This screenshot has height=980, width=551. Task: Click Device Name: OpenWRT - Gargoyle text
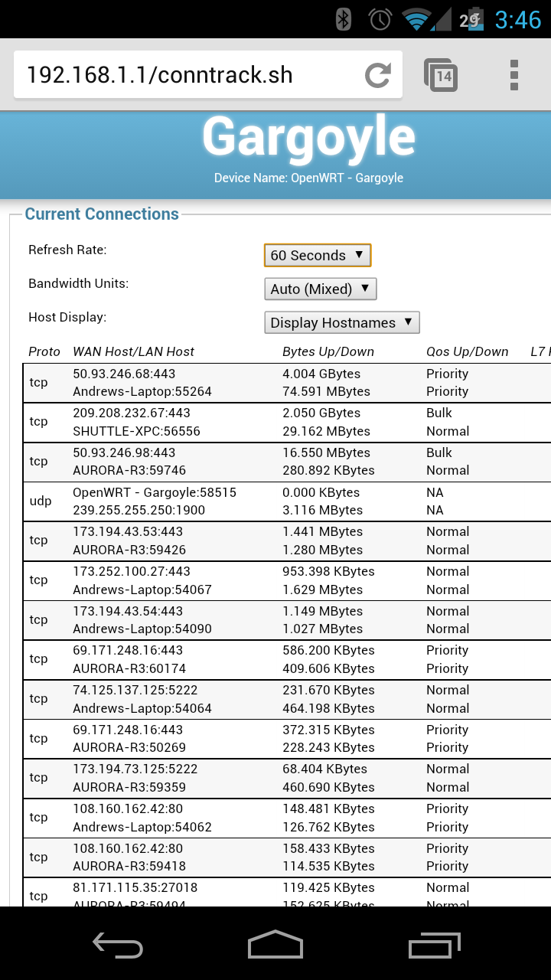[x=308, y=178]
